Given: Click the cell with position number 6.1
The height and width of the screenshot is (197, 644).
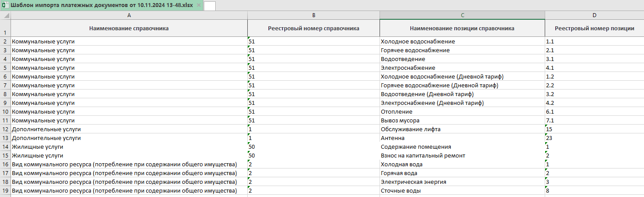Looking at the screenshot, I should click(x=594, y=112).
